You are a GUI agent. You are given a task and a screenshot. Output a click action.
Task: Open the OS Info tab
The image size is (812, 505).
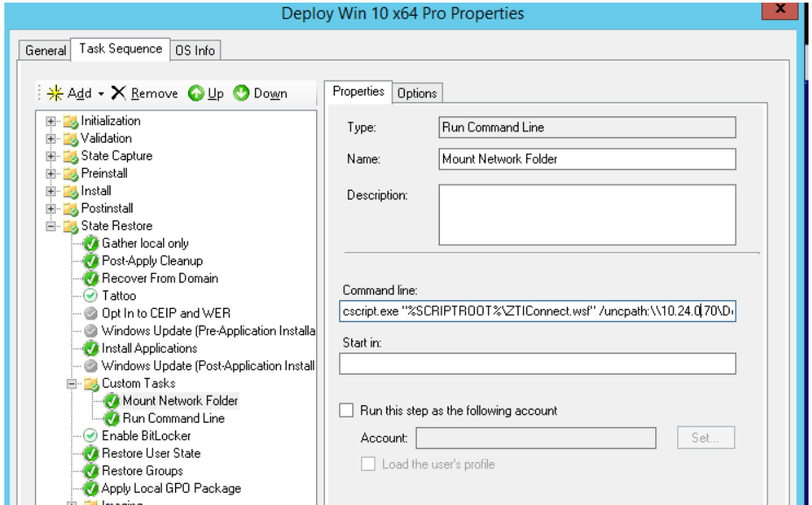(x=195, y=50)
